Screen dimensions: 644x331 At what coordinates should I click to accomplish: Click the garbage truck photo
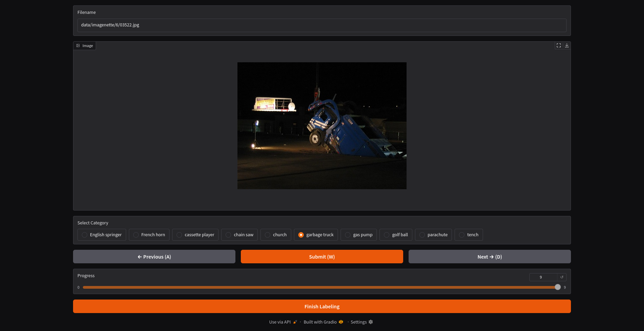point(322,126)
